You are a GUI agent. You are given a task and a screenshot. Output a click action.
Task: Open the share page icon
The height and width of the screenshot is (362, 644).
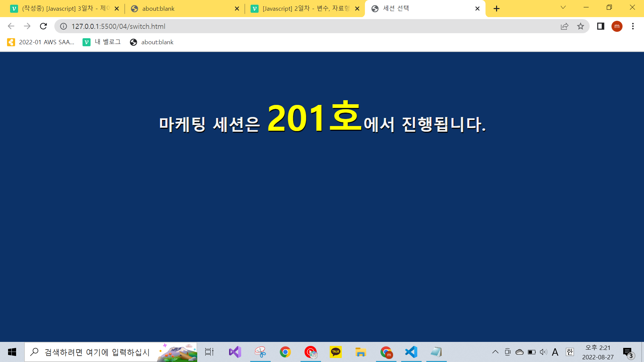565,26
